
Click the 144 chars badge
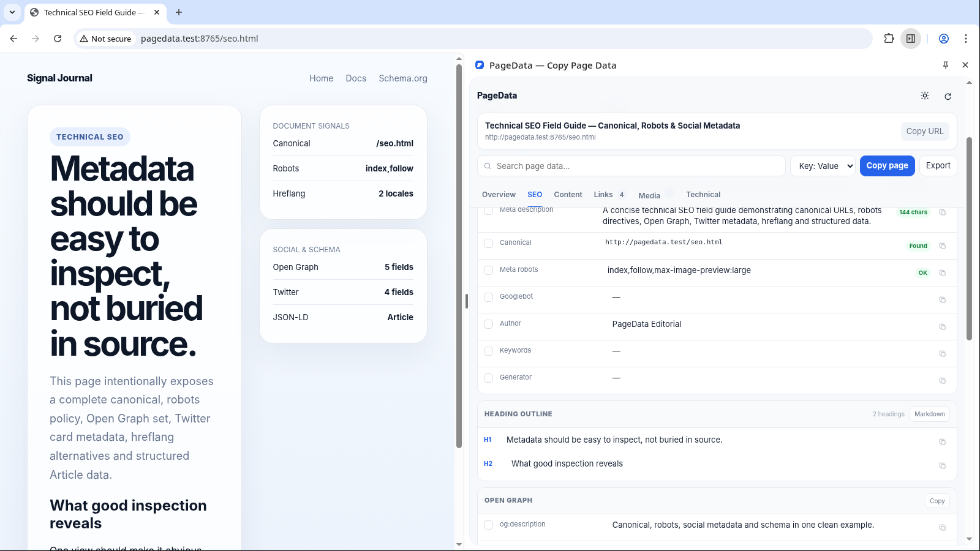click(913, 212)
